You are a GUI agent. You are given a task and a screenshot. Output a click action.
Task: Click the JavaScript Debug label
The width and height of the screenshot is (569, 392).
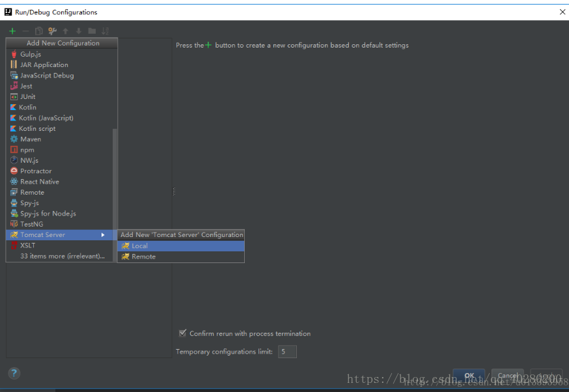click(x=47, y=76)
